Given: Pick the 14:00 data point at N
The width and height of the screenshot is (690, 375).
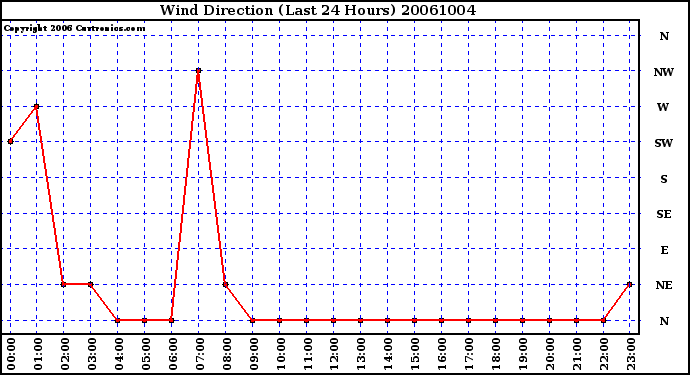Looking at the screenshot, I should coord(388,320).
